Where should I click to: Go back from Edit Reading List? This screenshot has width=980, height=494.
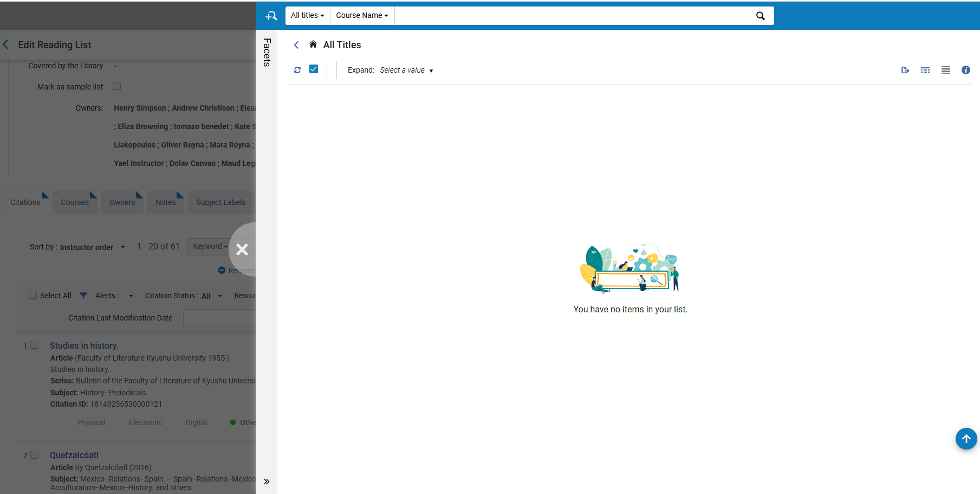pos(6,44)
